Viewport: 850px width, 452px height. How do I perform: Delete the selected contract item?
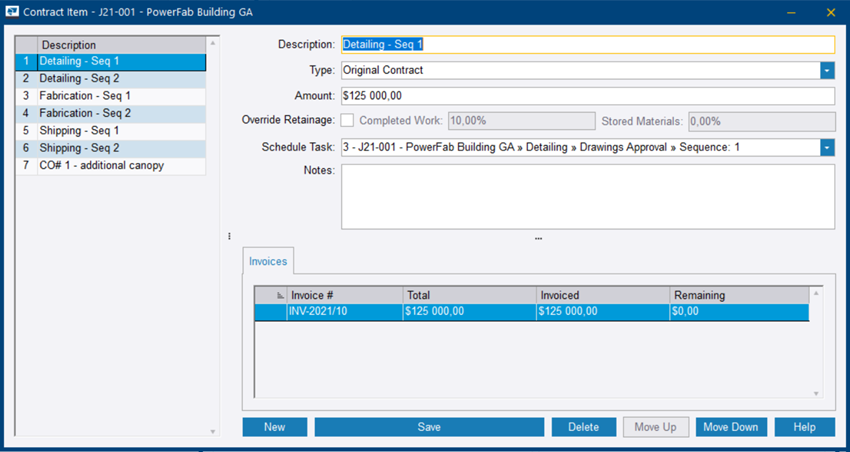tap(583, 427)
